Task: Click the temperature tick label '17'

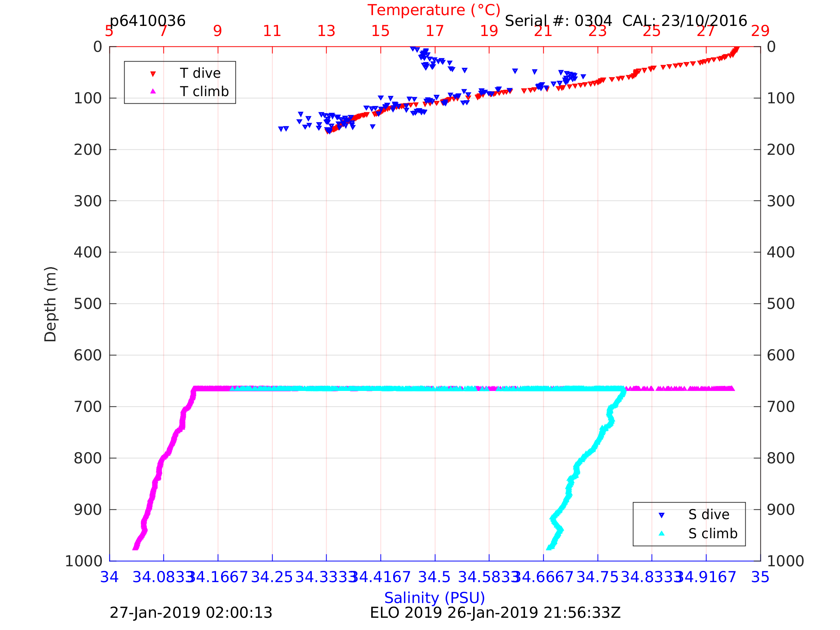Action: click(x=435, y=31)
